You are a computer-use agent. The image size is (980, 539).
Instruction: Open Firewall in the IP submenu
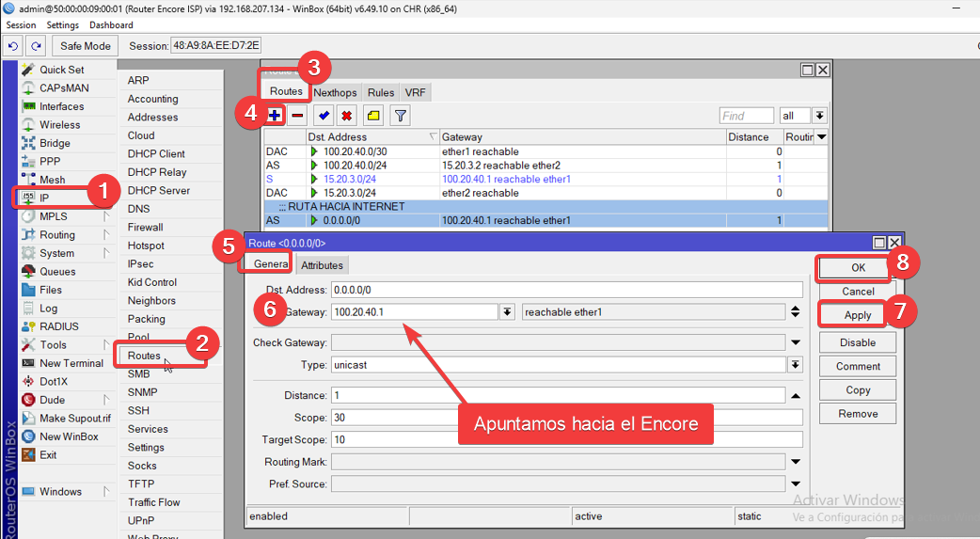click(x=146, y=227)
